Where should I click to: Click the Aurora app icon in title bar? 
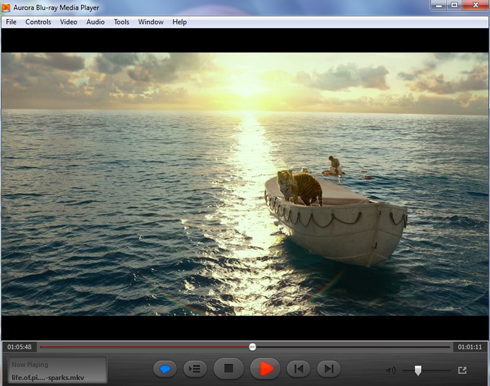(6, 7)
